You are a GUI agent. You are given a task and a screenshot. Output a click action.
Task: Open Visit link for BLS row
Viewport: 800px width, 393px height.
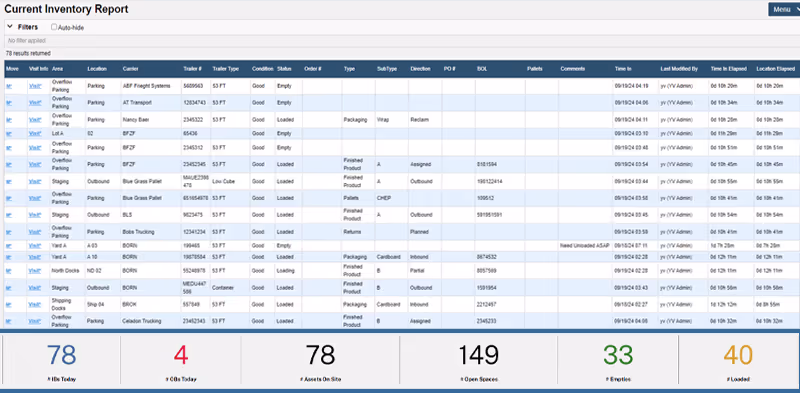[35, 215]
